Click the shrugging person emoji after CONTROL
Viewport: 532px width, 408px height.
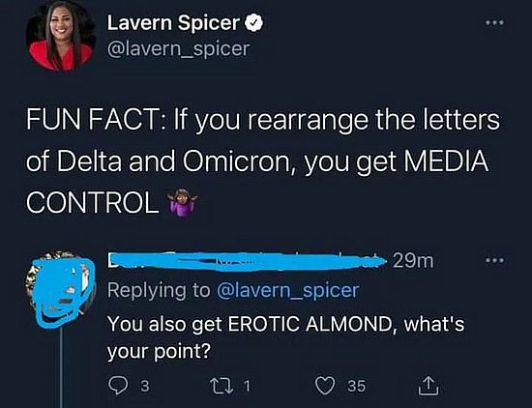pyautogui.click(x=183, y=202)
